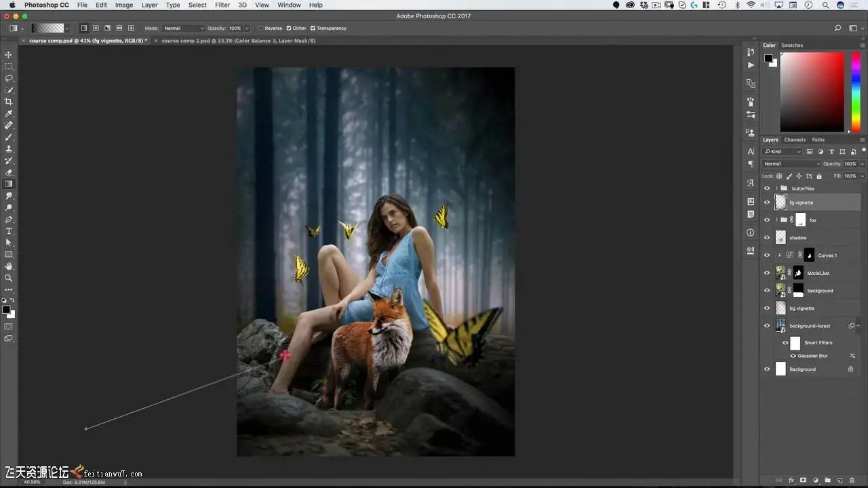
Task: Switch to the Channels tab
Action: [x=795, y=140]
